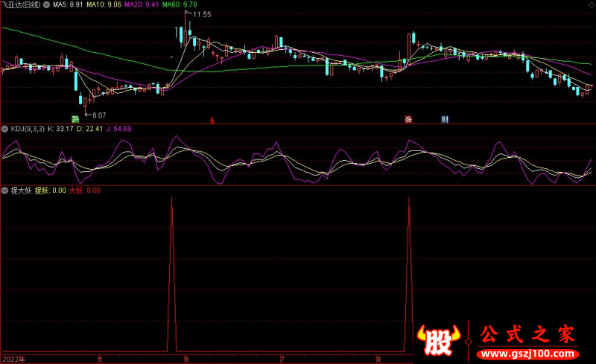This screenshot has width=596, height=364.
Task: Click the KDJ(9,3,3) indicator name
Action: click(x=28, y=129)
